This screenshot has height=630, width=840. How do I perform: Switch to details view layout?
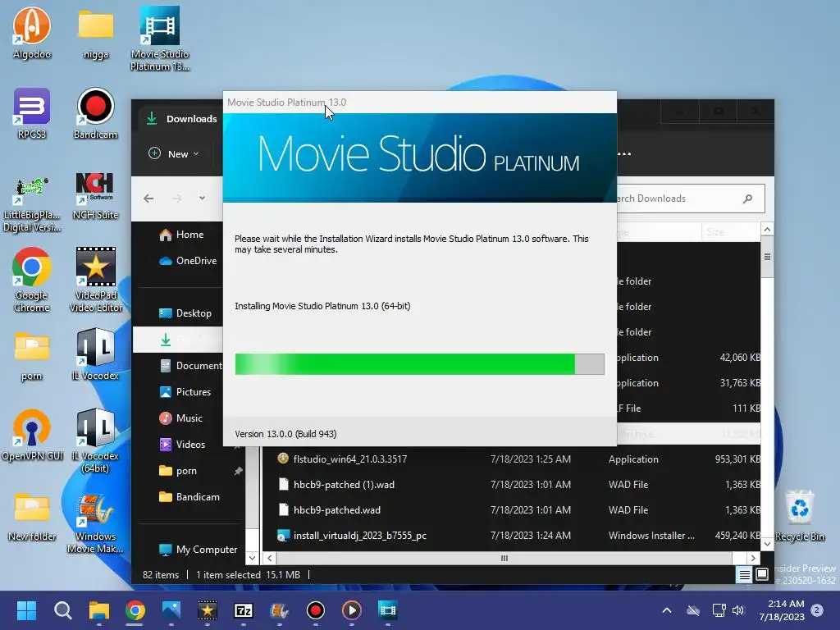[x=745, y=575]
